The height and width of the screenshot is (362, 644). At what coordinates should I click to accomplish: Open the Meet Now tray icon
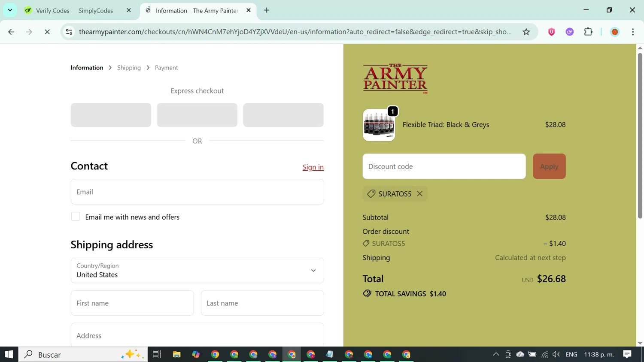click(x=508, y=354)
